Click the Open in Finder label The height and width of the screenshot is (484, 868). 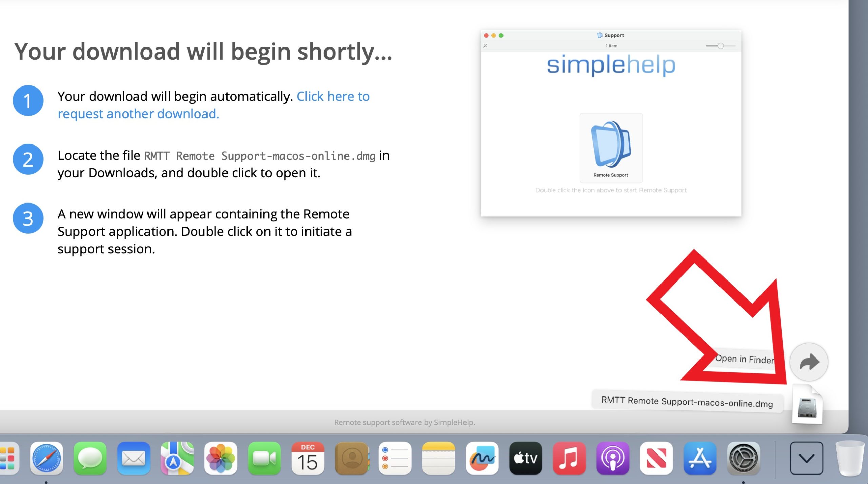pos(745,359)
